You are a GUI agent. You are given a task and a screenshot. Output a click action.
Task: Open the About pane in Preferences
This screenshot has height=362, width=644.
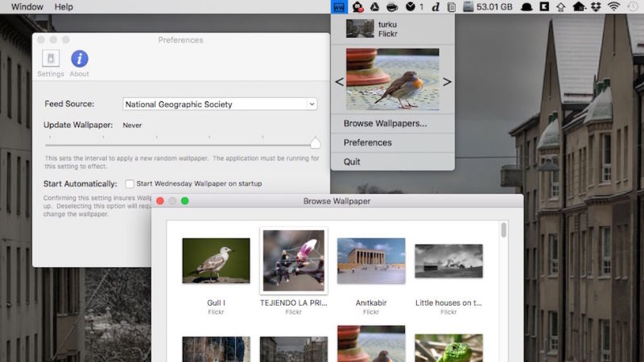coord(79,64)
